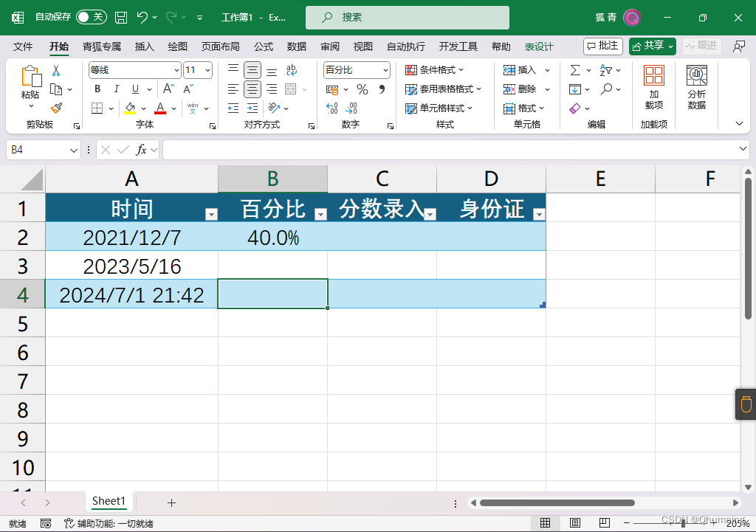The height and width of the screenshot is (532, 756).
Task: Select the increase decimal icon
Action: tap(331, 108)
